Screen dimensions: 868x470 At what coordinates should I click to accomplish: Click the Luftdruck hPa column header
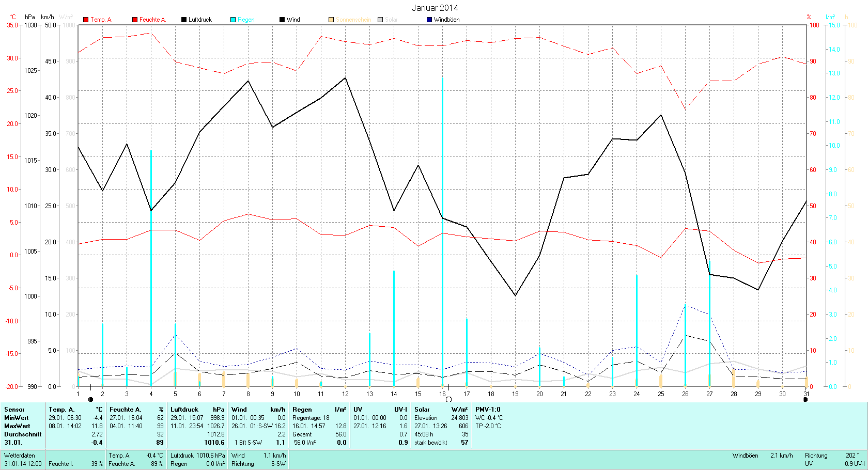click(198, 410)
